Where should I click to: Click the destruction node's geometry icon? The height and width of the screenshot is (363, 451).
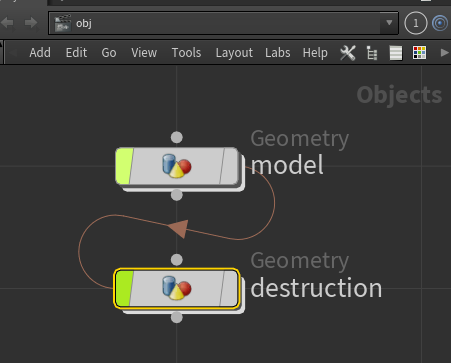[177, 288]
